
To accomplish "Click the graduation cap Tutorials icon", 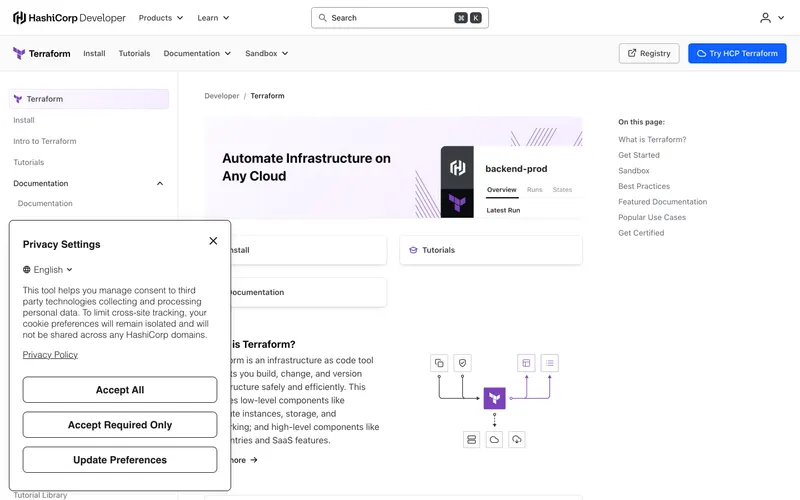I will 413,250.
